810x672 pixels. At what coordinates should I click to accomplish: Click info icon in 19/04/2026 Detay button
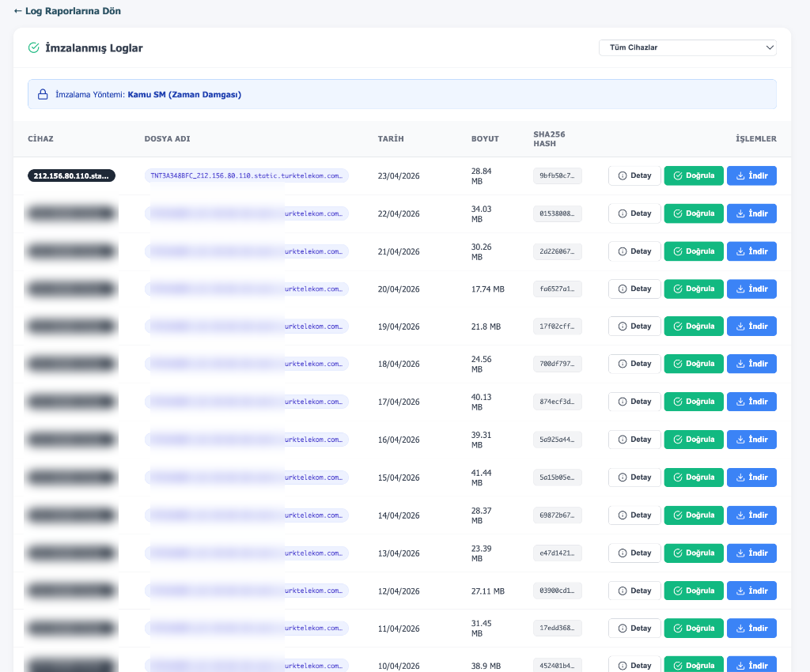(x=623, y=327)
